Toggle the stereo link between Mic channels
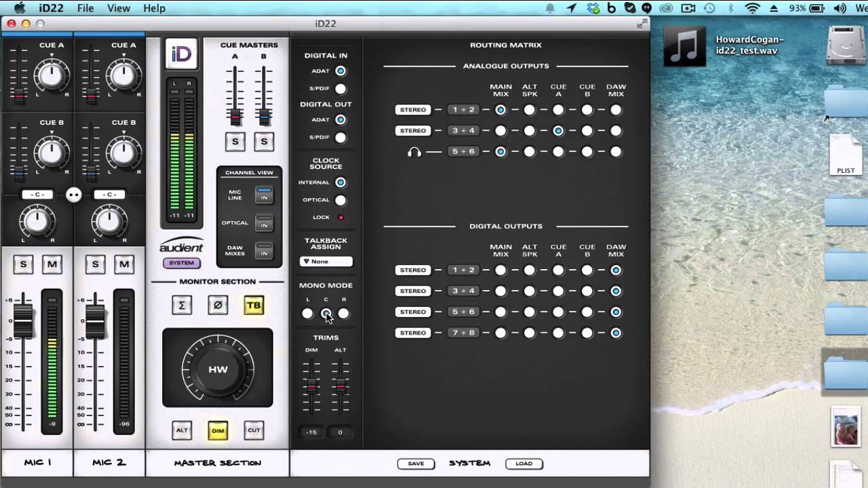 coord(73,195)
